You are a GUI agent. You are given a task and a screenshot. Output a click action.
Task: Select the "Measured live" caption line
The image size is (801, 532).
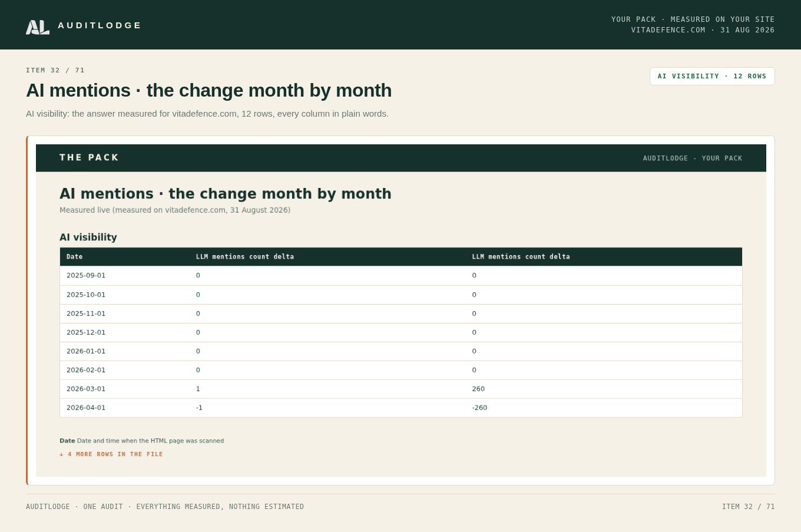coord(175,210)
